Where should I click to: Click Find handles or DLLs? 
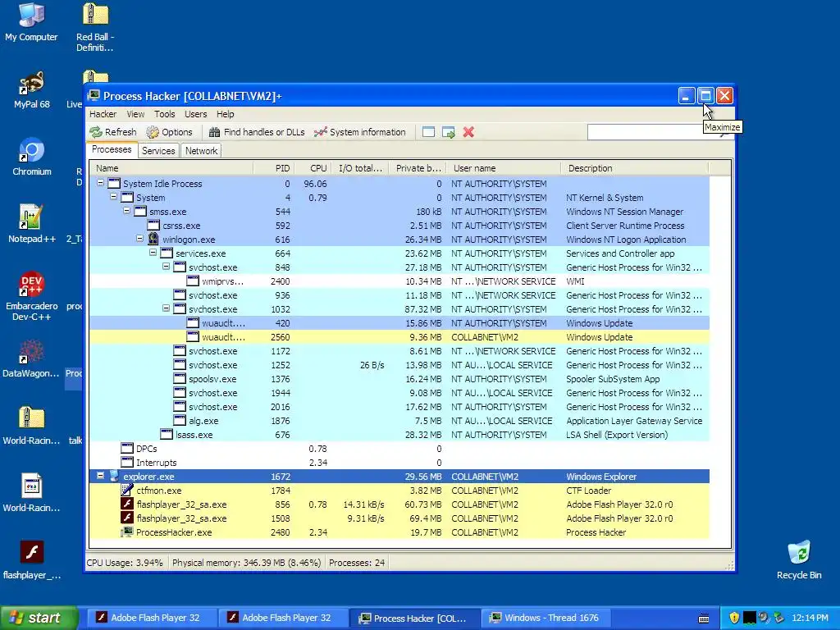[x=257, y=132]
